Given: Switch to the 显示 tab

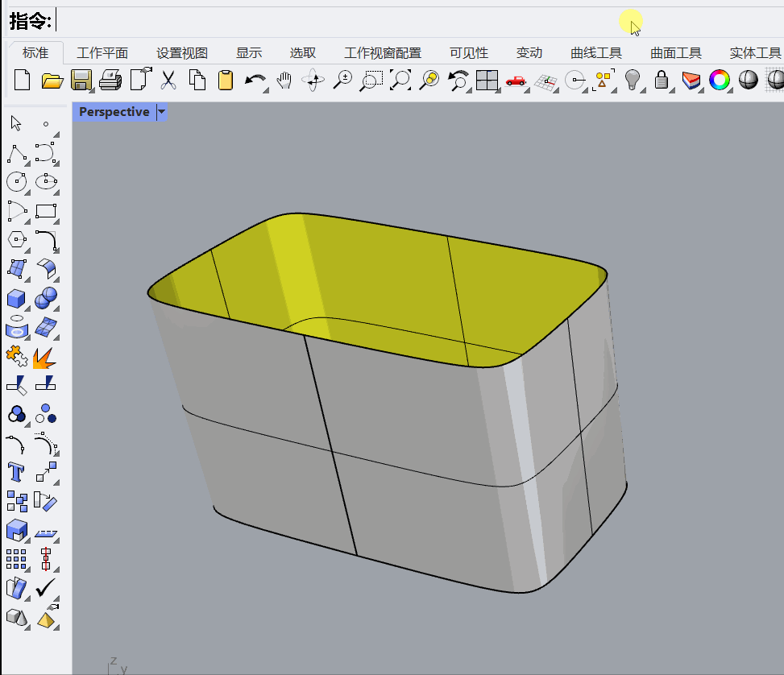Looking at the screenshot, I should [249, 53].
